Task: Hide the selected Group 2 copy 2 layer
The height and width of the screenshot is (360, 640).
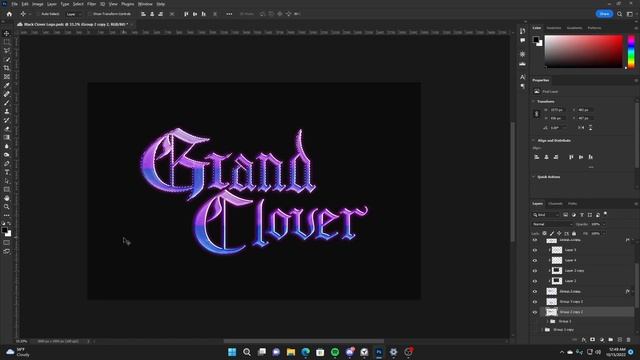Action: coord(535,312)
